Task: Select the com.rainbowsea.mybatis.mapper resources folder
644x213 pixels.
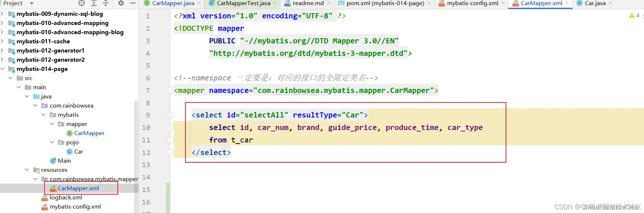Action: click(x=94, y=179)
